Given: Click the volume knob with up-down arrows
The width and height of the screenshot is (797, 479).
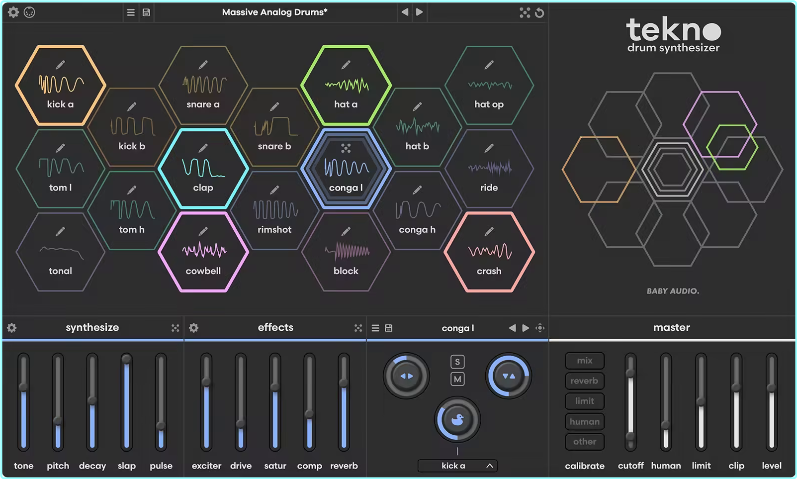Looking at the screenshot, I should 509,376.
